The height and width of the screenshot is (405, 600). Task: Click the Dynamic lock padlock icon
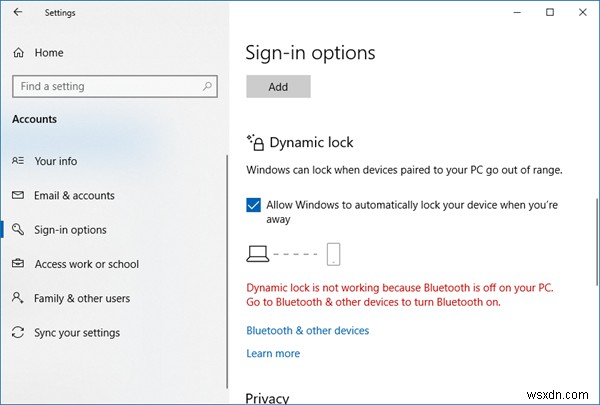255,142
